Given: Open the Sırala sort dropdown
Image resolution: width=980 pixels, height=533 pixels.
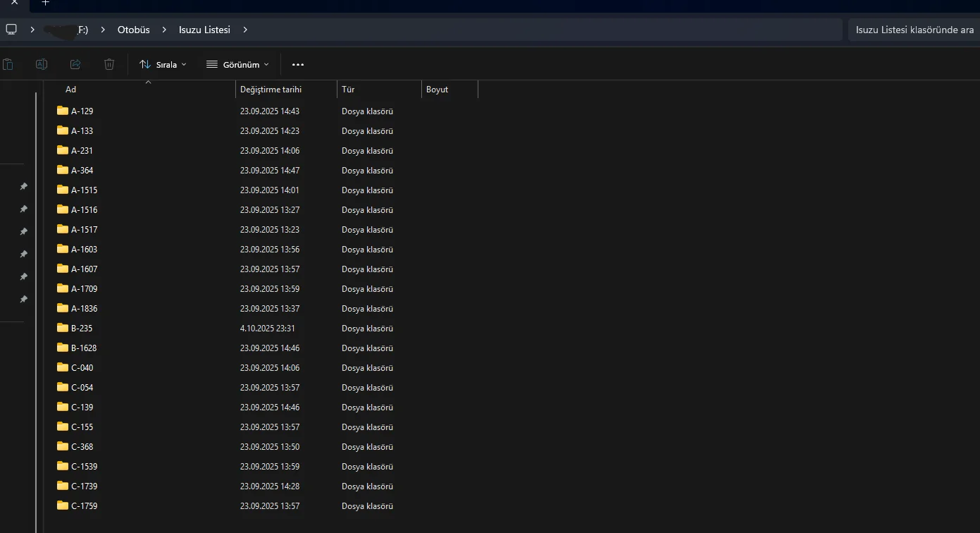Looking at the screenshot, I should [x=163, y=64].
